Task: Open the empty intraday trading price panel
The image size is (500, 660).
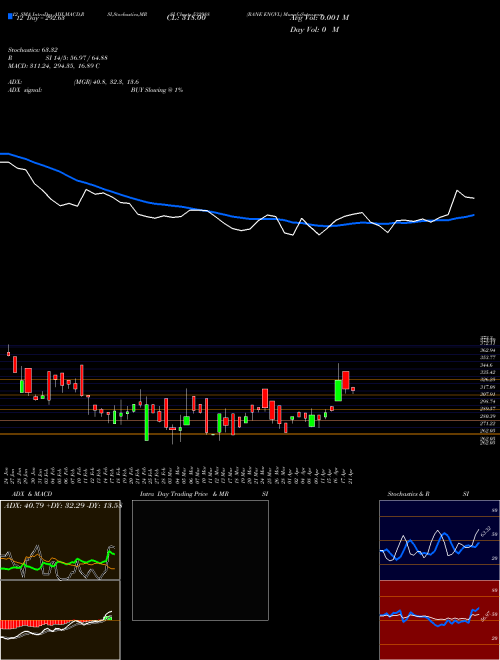Action: (200, 560)
